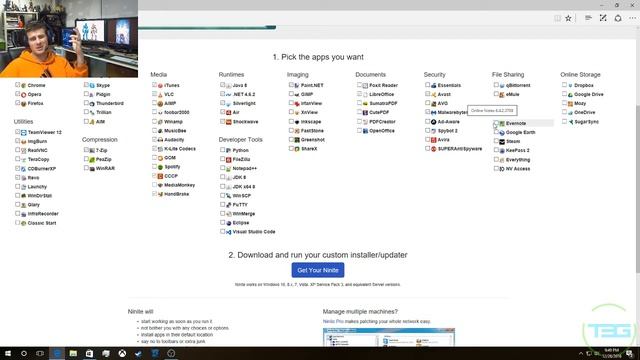
Task: Open the Ninite Pro link
Action: click(x=333, y=322)
